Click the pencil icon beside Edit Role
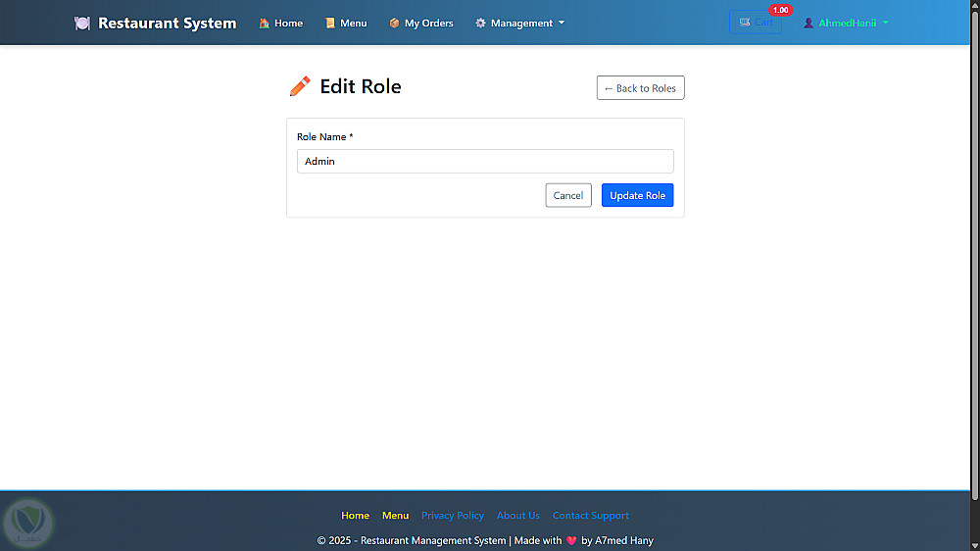The image size is (980, 551). coord(300,86)
